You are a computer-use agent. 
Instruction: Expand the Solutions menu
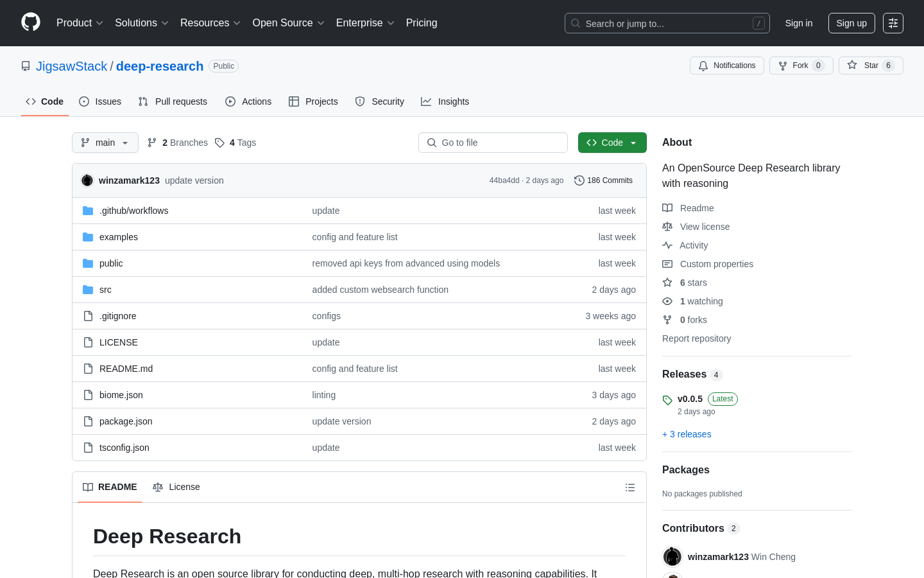(142, 23)
